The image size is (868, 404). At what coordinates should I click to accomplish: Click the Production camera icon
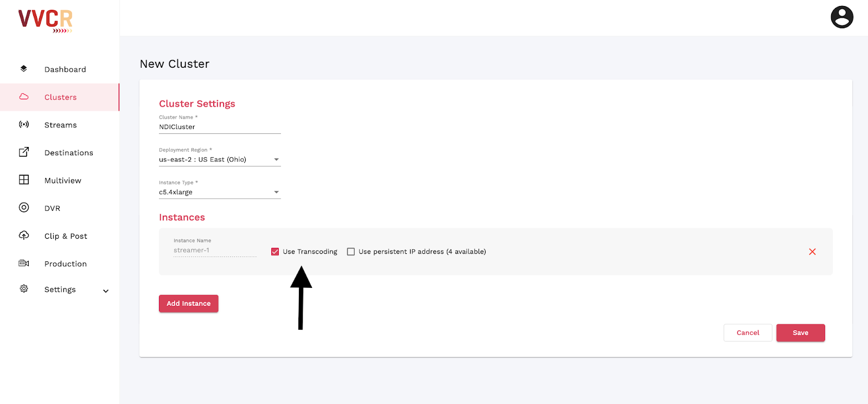[24, 263]
